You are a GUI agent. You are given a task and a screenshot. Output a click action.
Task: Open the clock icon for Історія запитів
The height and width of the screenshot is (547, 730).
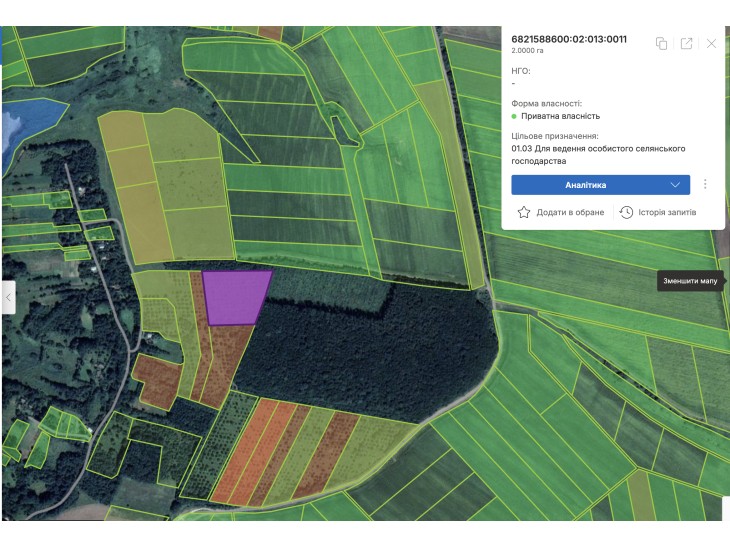coord(626,212)
